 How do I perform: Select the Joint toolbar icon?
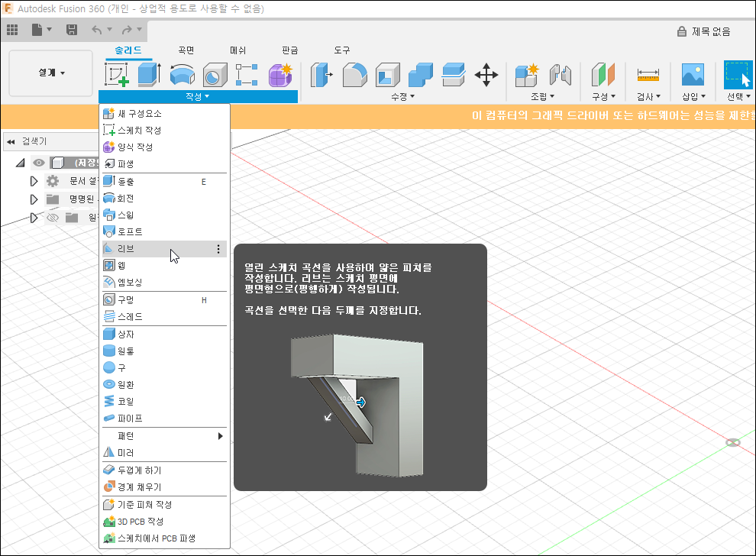point(560,75)
